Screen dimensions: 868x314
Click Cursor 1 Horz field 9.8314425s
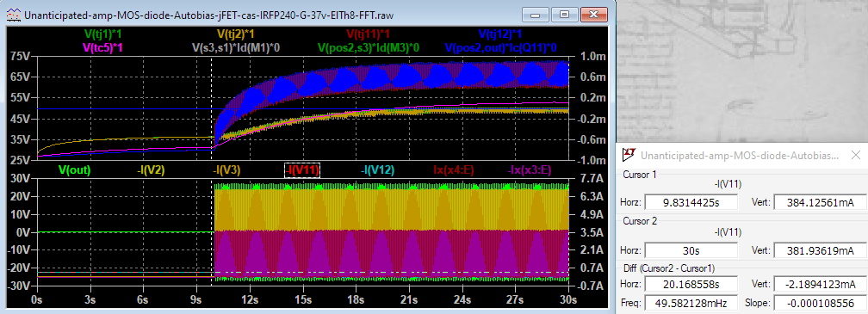click(x=691, y=202)
